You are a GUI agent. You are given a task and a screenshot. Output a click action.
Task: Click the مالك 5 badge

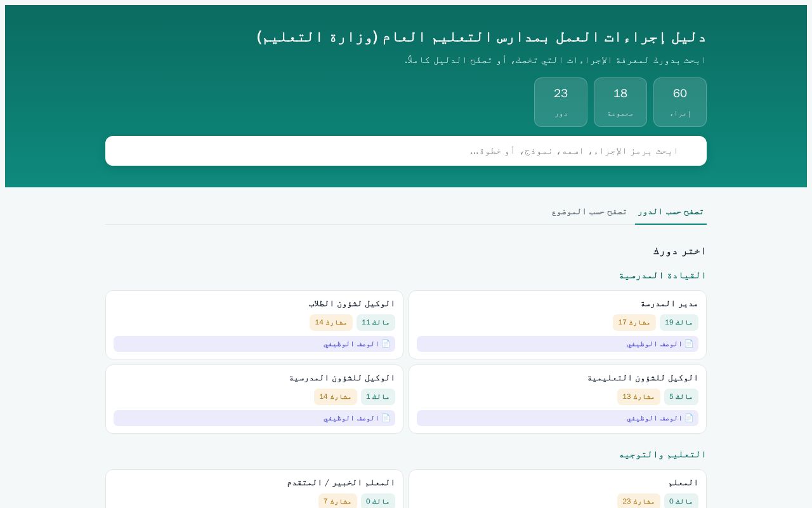681,397
